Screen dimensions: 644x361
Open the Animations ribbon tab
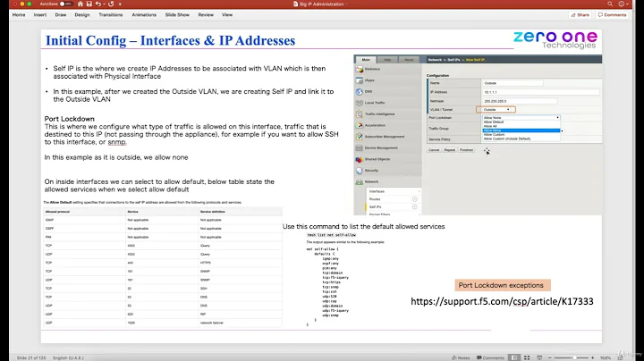144,15
